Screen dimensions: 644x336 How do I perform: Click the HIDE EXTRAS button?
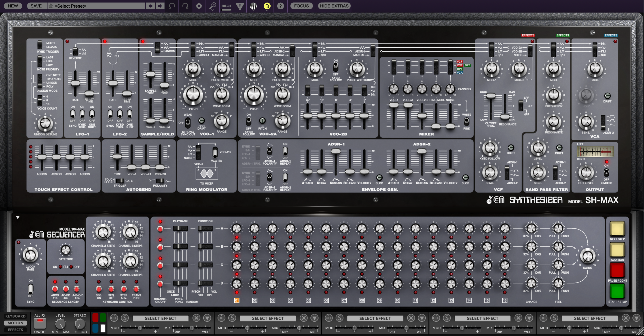tap(334, 6)
